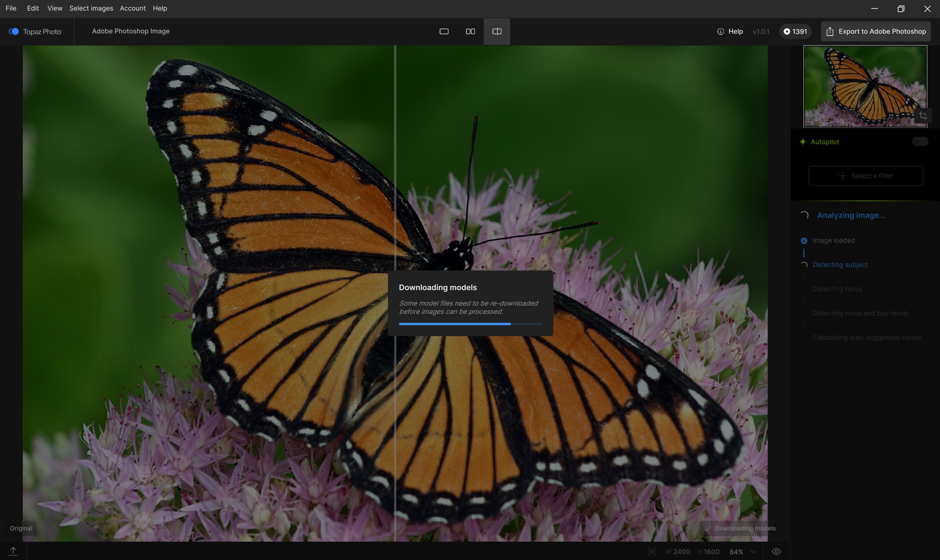Toggle the Autopilot switch
This screenshot has height=560, width=940.
pyautogui.click(x=920, y=141)
